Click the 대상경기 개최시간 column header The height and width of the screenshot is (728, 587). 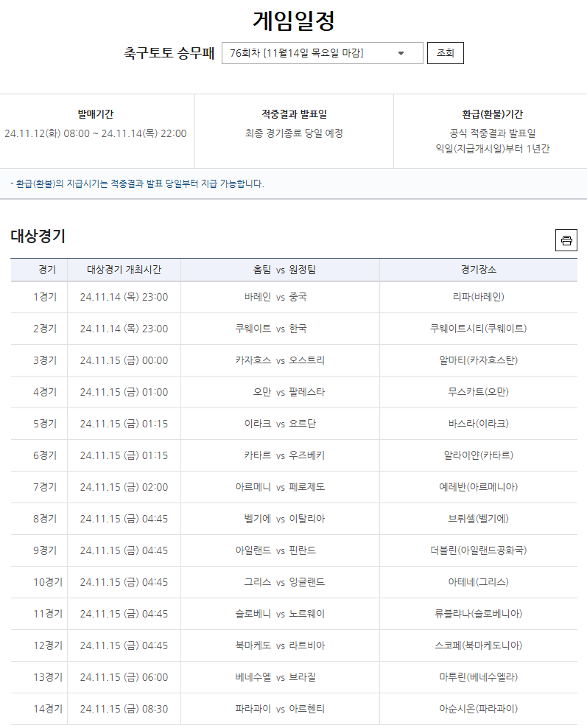click(124, 270)
